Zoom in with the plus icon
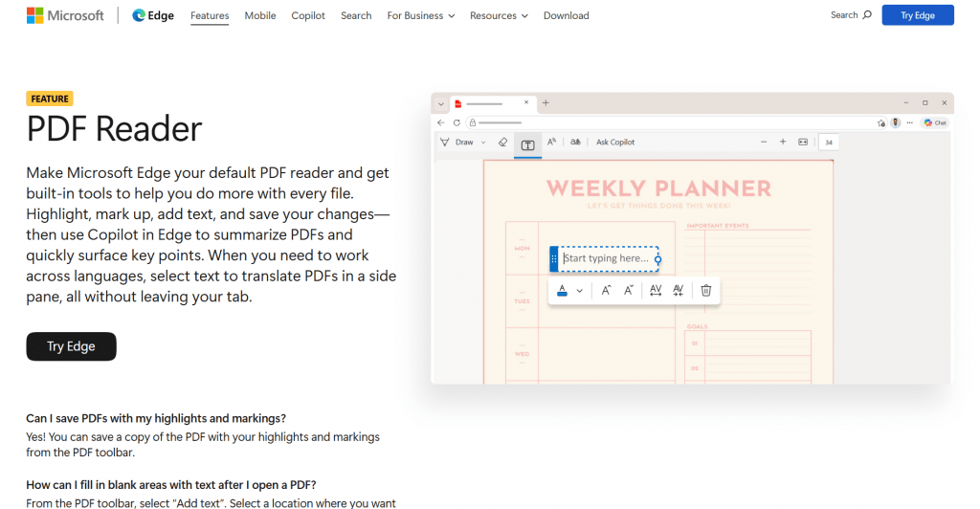The width and height of the screenshot is (980, 509). click(x=783, y=142)
